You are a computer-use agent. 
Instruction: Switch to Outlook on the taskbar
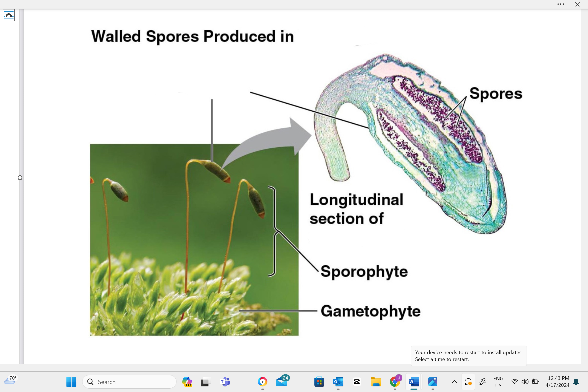click(338, 382)
